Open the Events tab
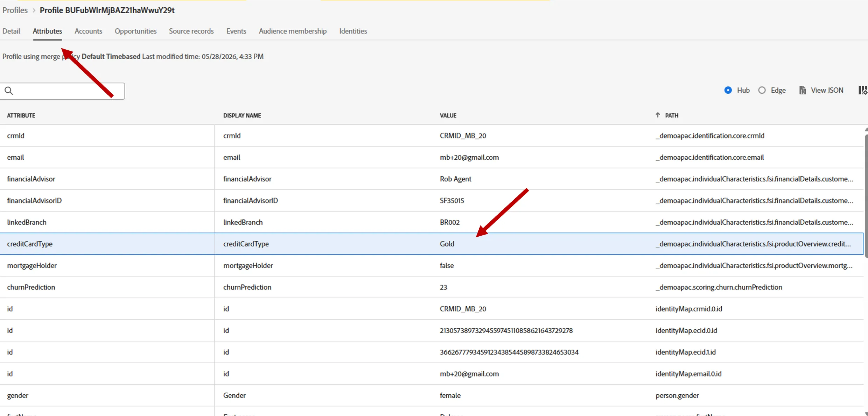The height and width of the screenshot is (416, 868). (x=236, y=31)
